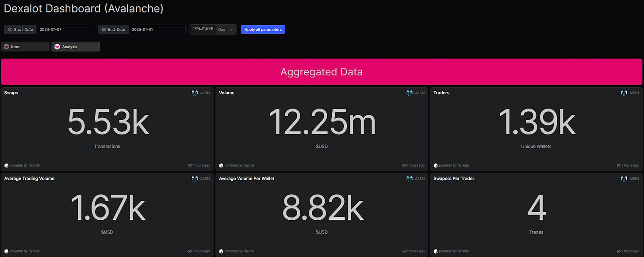Click refresh-time icon on Volume card

click(404, 165)
